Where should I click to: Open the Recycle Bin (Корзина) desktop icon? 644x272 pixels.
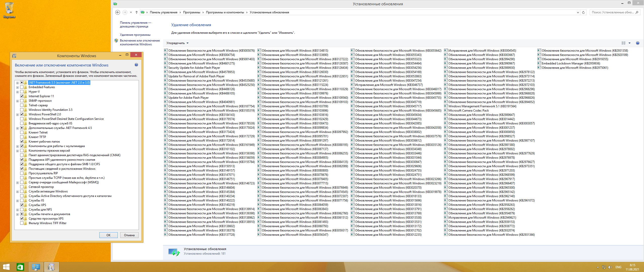click(9, 10)
